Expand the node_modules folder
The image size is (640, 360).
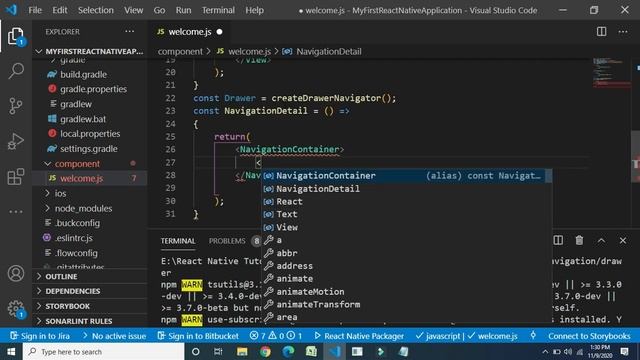[x=90, y=208]
